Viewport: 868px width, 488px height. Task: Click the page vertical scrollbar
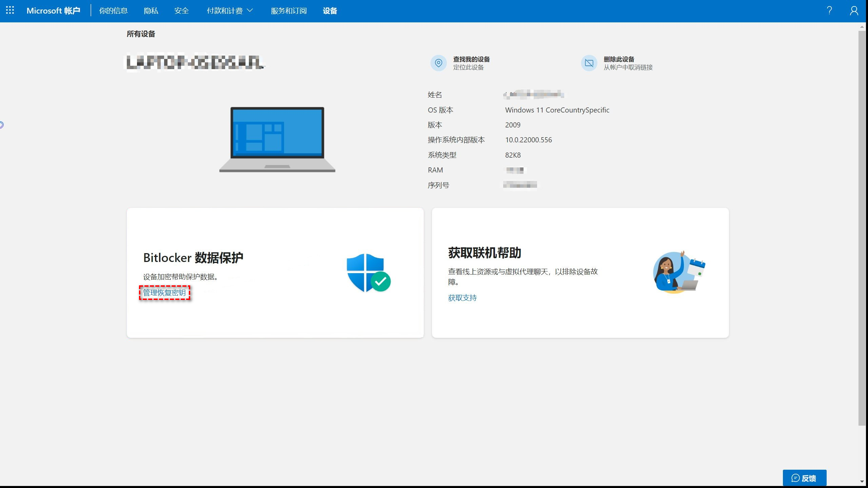(x=862, y=227)
